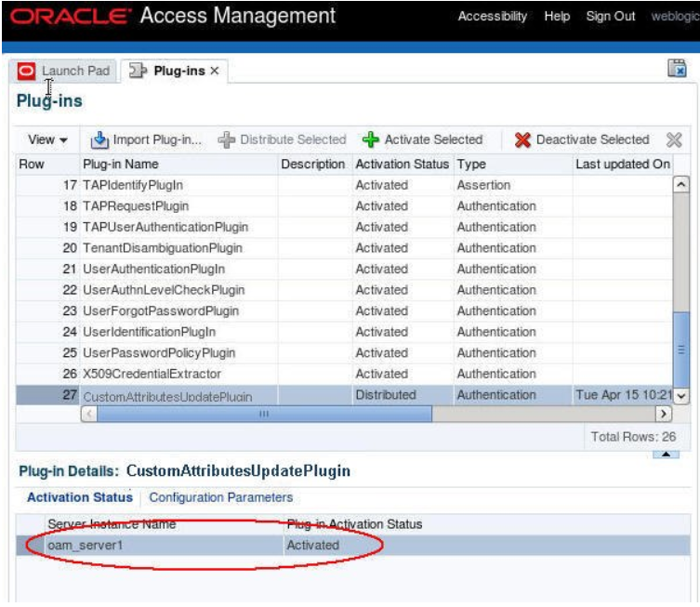Select TenantDisambiguationPlugin row
Viewport: 700px width, 607px height.
(x=344, y=248)
